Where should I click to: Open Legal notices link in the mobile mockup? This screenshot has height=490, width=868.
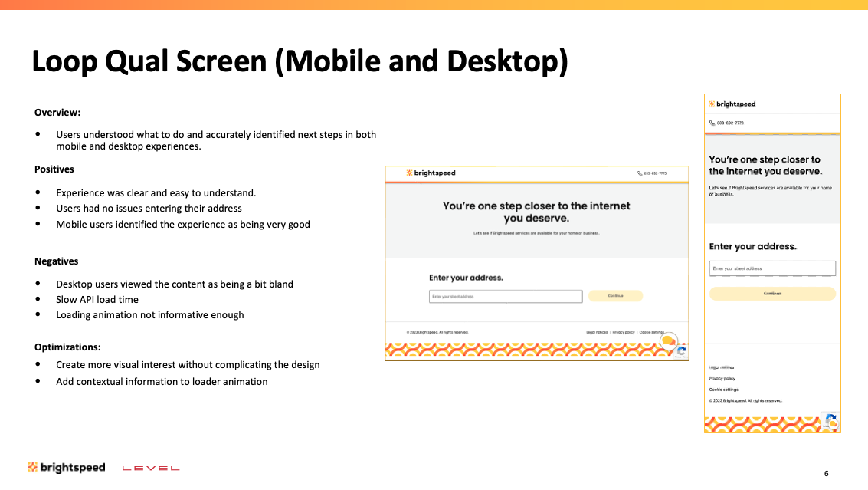722,367
